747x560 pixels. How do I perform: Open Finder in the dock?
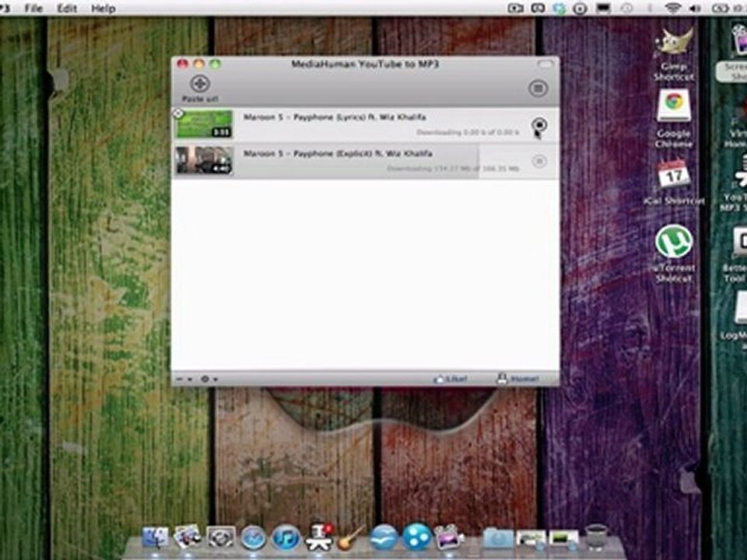pos(156,538)
